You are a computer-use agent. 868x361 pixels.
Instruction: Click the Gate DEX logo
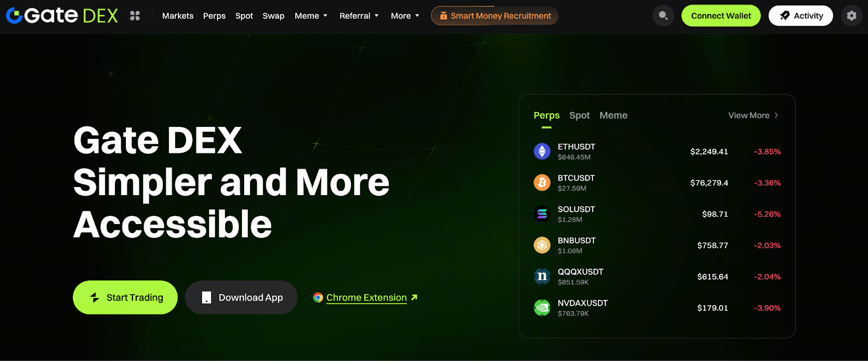[x=62, y=16]
